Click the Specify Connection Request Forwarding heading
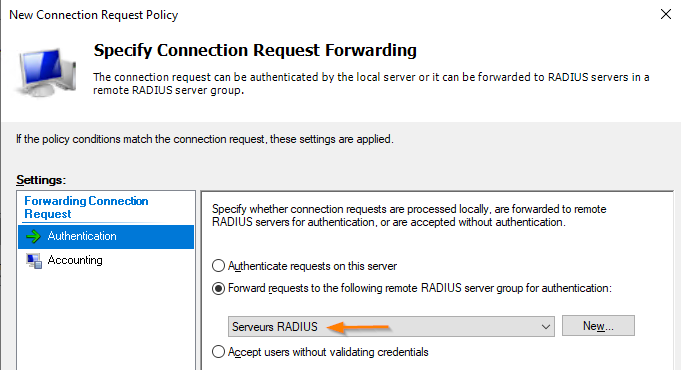This screenshot has height=370, width=681. click(x=255, y=50)
